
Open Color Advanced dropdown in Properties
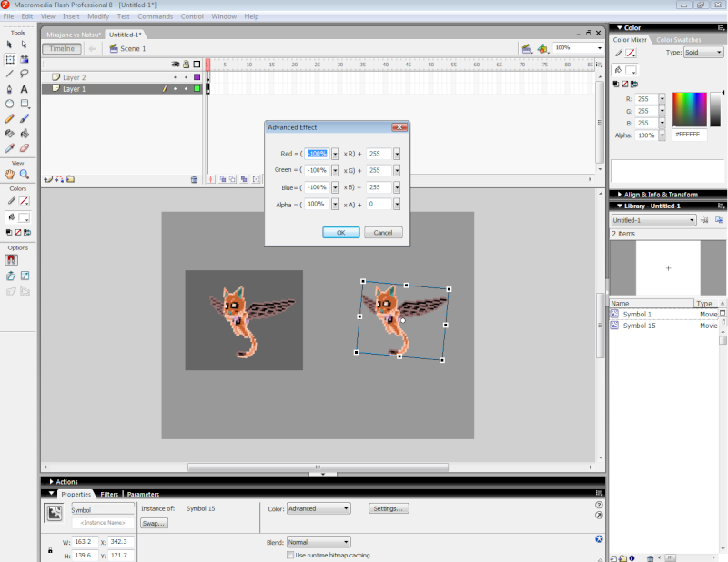click(318, 508)
